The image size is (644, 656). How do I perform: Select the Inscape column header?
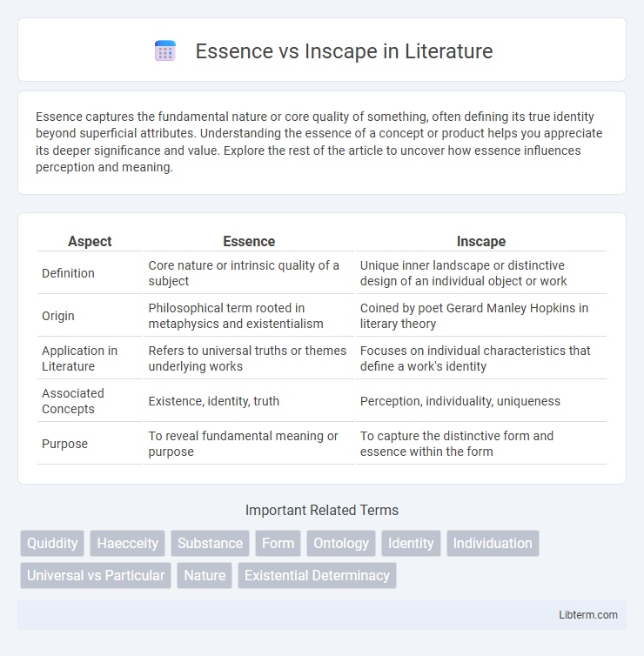[481, 241]
